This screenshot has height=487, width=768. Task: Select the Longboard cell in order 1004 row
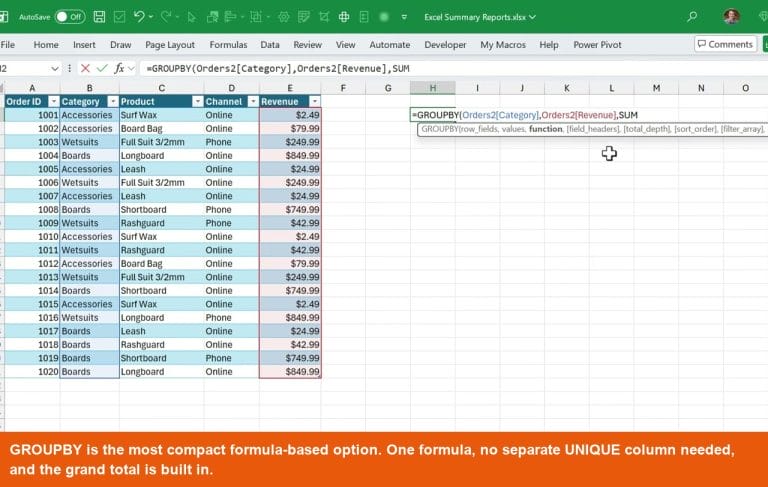click(162, 156)
